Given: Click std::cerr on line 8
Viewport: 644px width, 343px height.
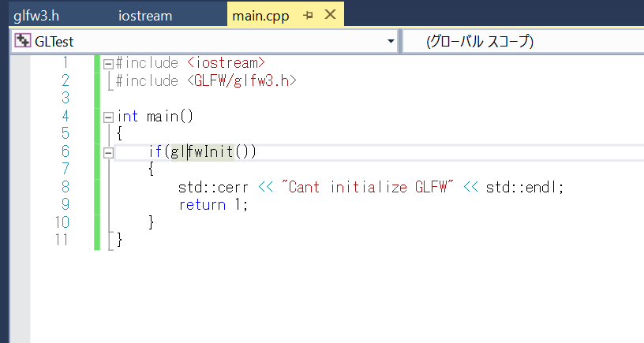Looking at the screenshot, I should pos(213,187).
